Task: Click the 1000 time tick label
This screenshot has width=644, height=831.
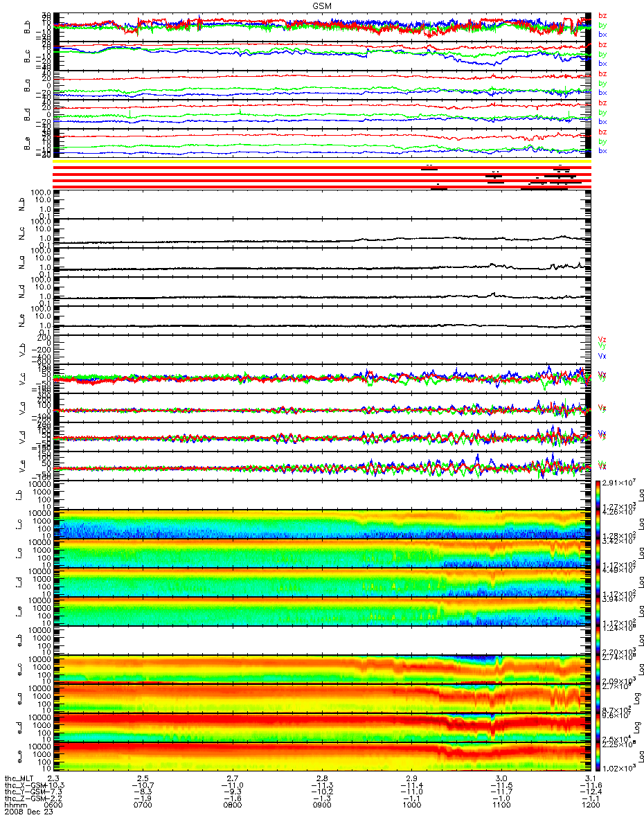Action: [411, 806]
